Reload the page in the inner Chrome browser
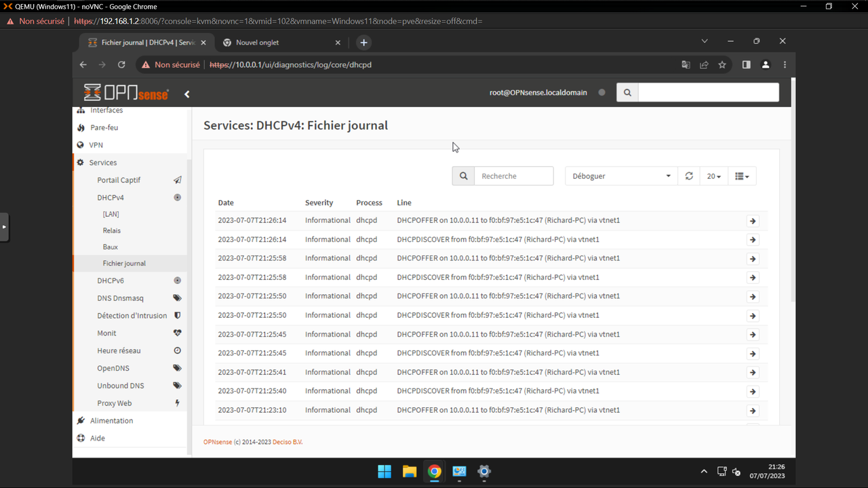 click(121, 65)
